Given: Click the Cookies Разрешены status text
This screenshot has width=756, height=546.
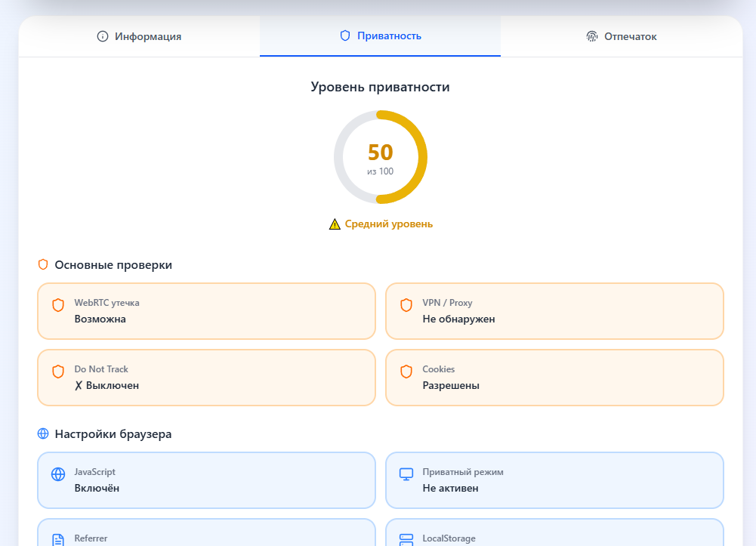Looking at the screenshot, I should click(x=451, y=385).
